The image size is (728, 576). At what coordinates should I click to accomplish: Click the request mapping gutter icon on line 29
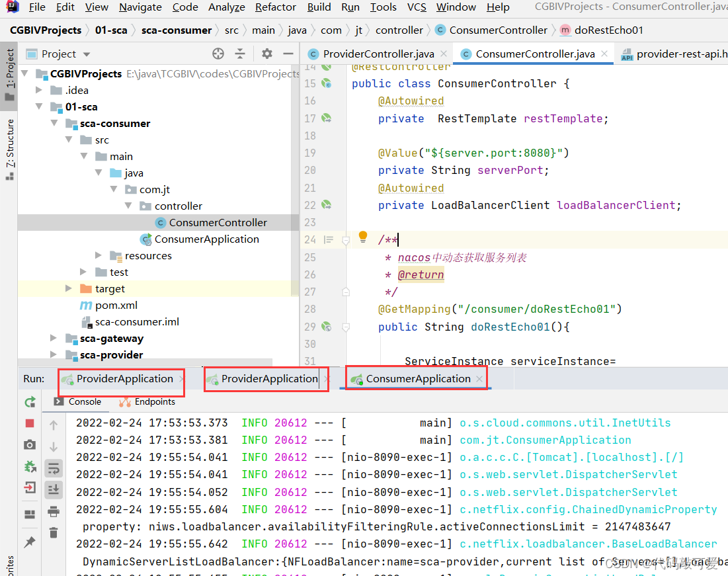(327, 327)
